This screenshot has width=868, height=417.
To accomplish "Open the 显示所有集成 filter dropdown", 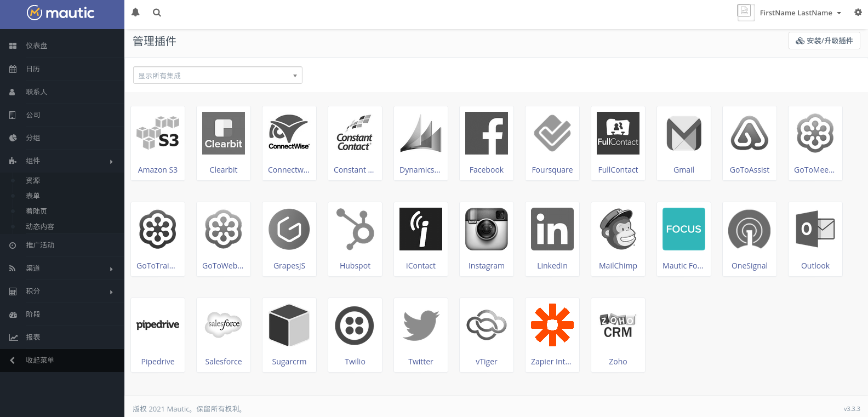I will point(218,76).
